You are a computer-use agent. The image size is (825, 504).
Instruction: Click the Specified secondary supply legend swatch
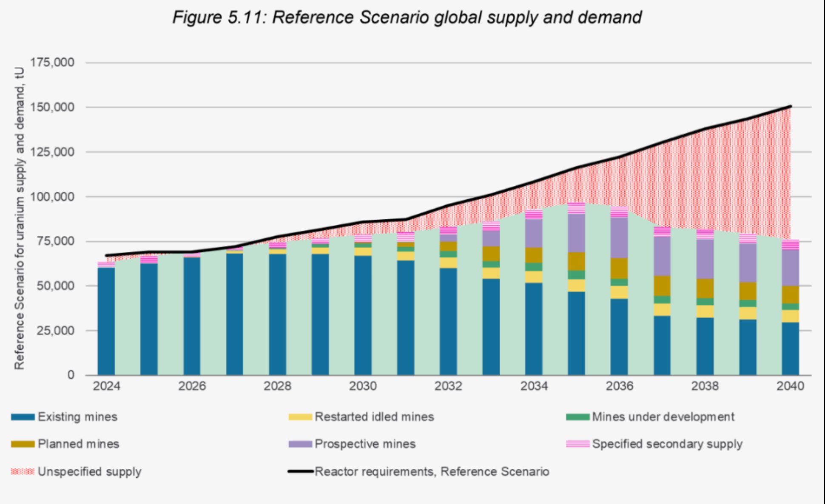(577, 444)
